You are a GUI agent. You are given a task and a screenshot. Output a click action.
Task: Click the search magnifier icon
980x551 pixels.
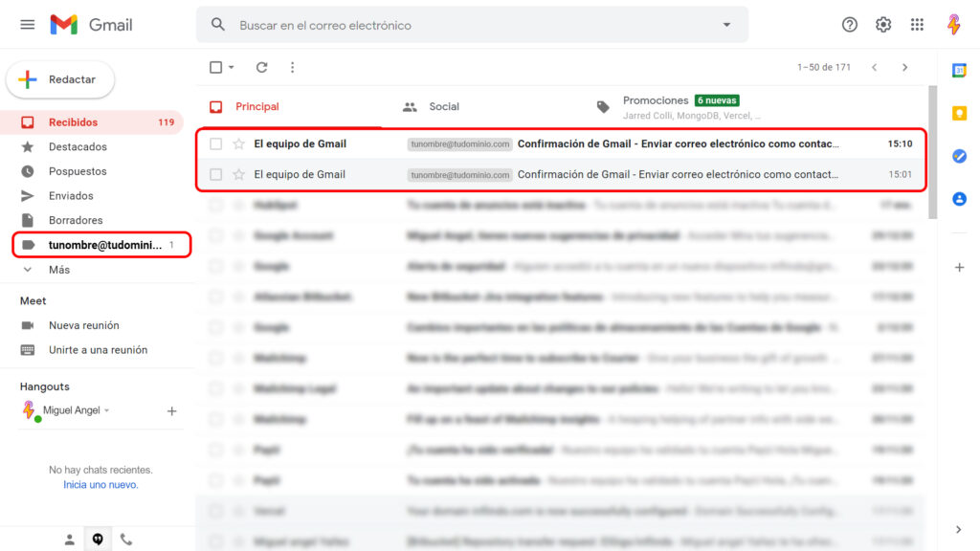pyautogui.click(x=217, y=25)
